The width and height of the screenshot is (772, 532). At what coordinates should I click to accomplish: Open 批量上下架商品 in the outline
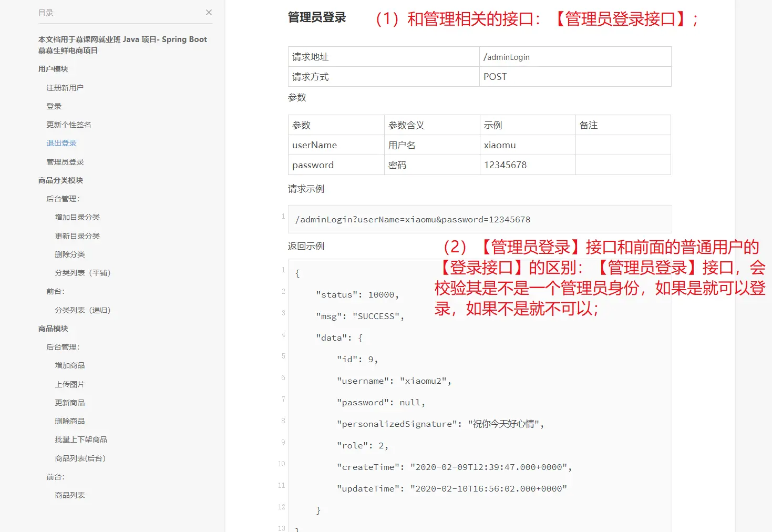(81, 439)
